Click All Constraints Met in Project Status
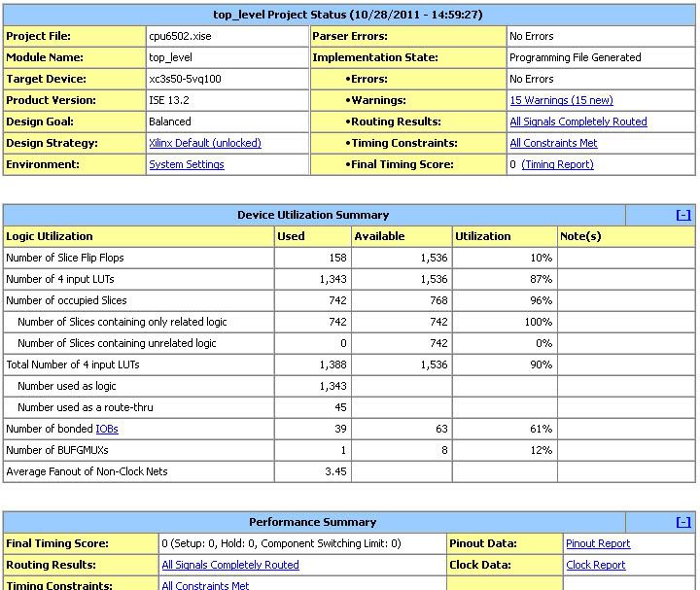The width and height of the screenshot is (700, 590). pyautogui.click(x=553, y=143)
